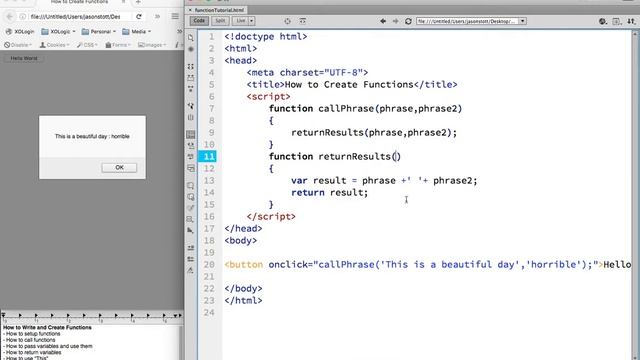Toggle the Line Numbers icon

191,134
